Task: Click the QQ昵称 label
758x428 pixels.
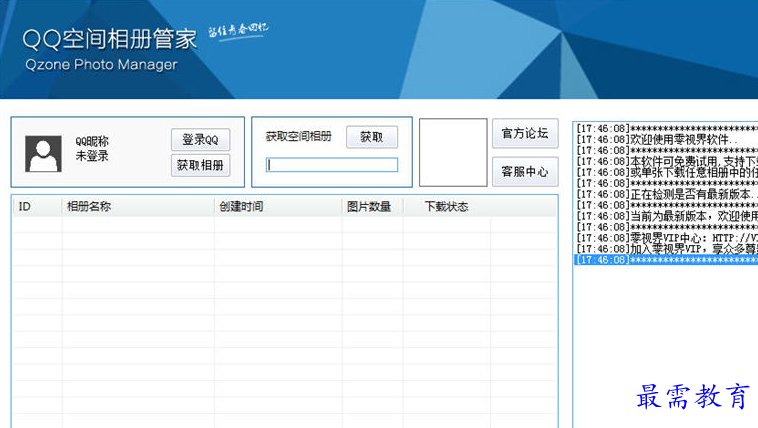Action: point(92,142)
